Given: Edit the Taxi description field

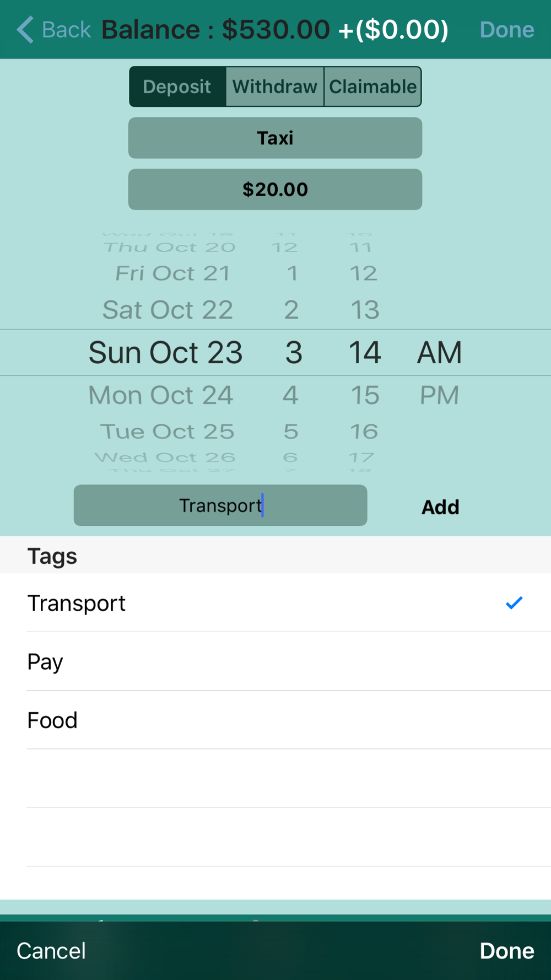Looking at the screenshot, I should pos(275,138).
